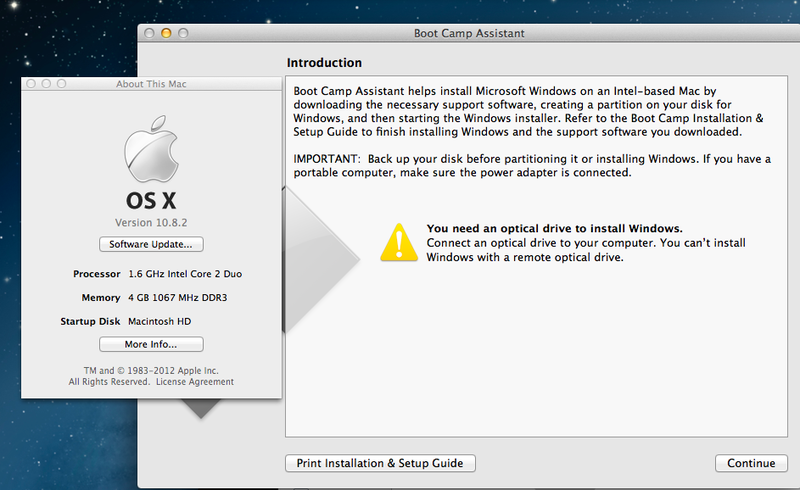Click the 'IMPORTANT: Back up your disk' paragraph
The width and height of the screenshot is (800, 490).
(x=532, y=166)
